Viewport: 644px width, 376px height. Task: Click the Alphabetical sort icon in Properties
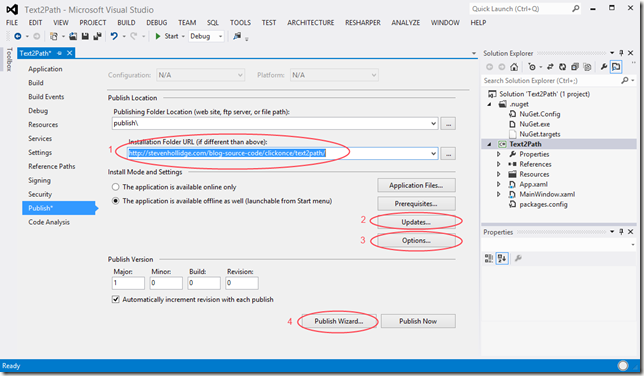(x=502, y=258)
